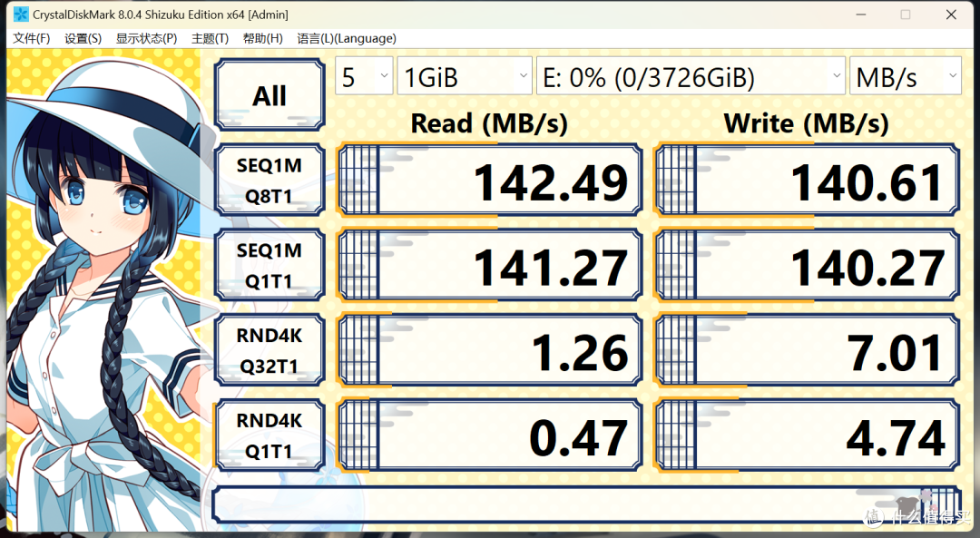
Task: Run the RND4K Q1T1 test
Action: pyautogui.click(x=269, y=435)
